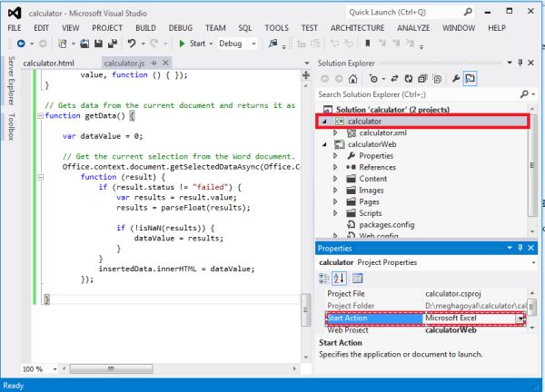Click the Undo arrow in toolbar

133,43
